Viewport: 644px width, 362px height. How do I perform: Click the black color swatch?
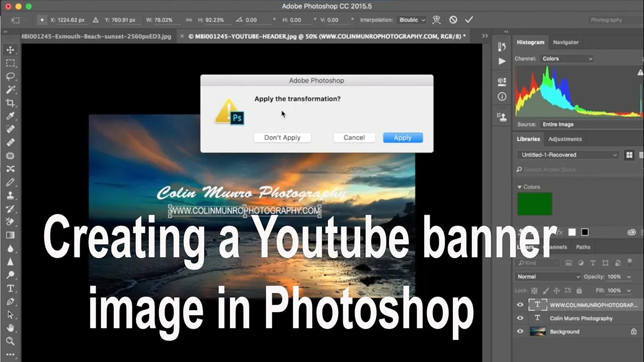[585, 232]
